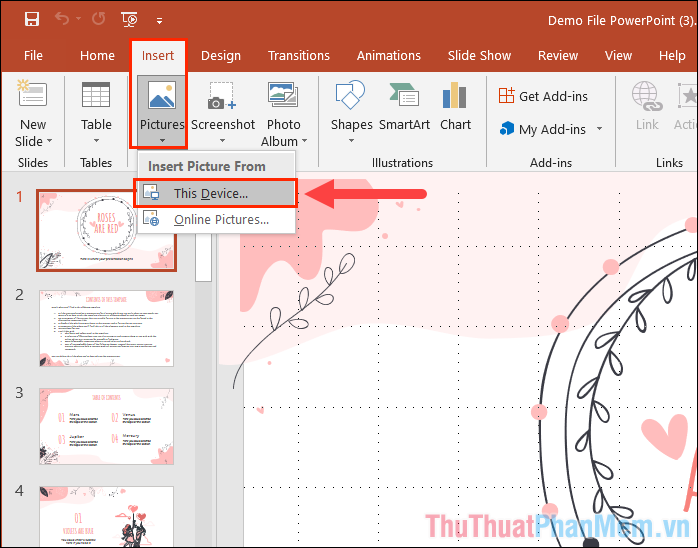Insert a Chart

pyautogui.click(x=455, y=106)
